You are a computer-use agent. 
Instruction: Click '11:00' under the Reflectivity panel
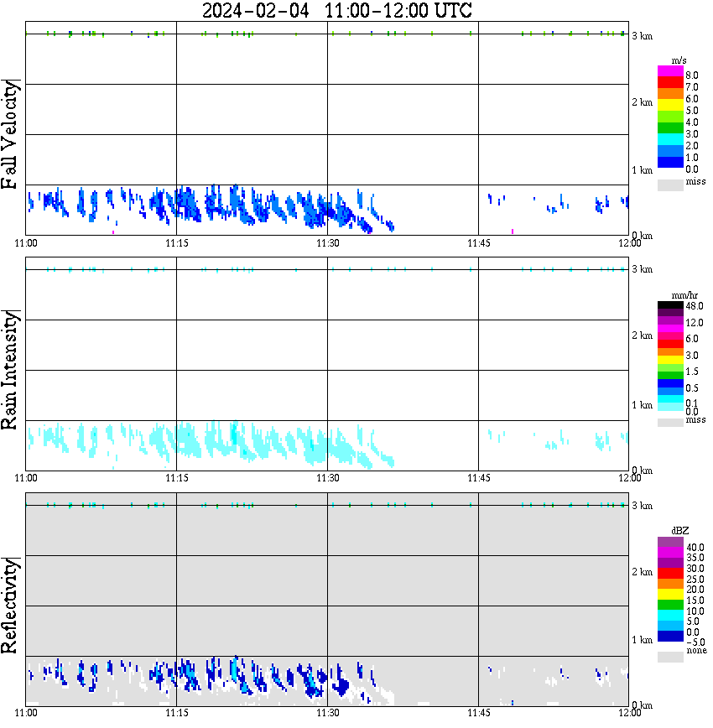click(26, 713)
